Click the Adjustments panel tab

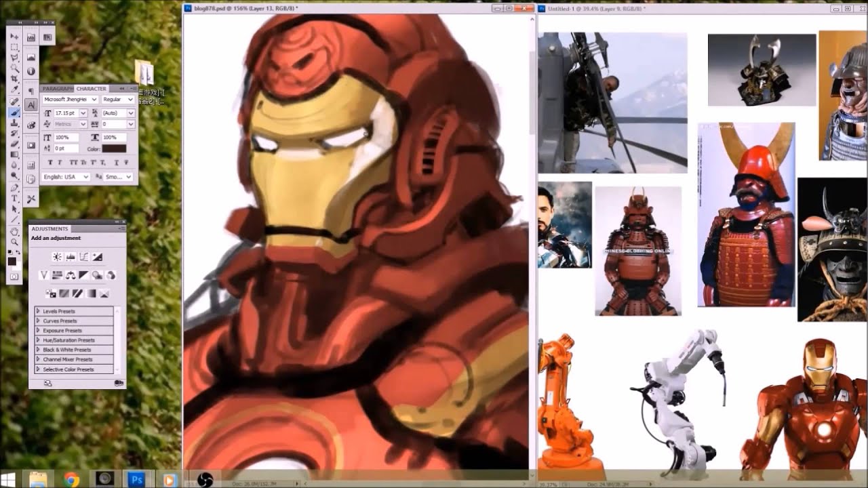pyautogui.click(x=50, y=229)
